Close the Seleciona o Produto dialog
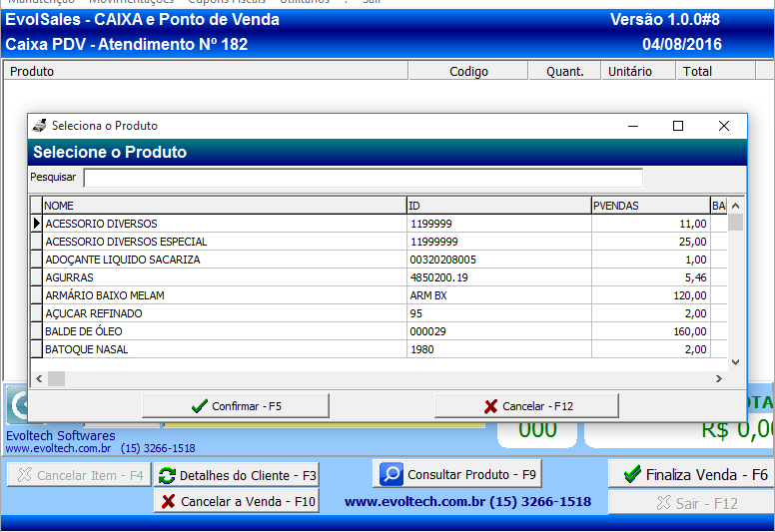Screen dimensions: 775x532 click(724, 126)
